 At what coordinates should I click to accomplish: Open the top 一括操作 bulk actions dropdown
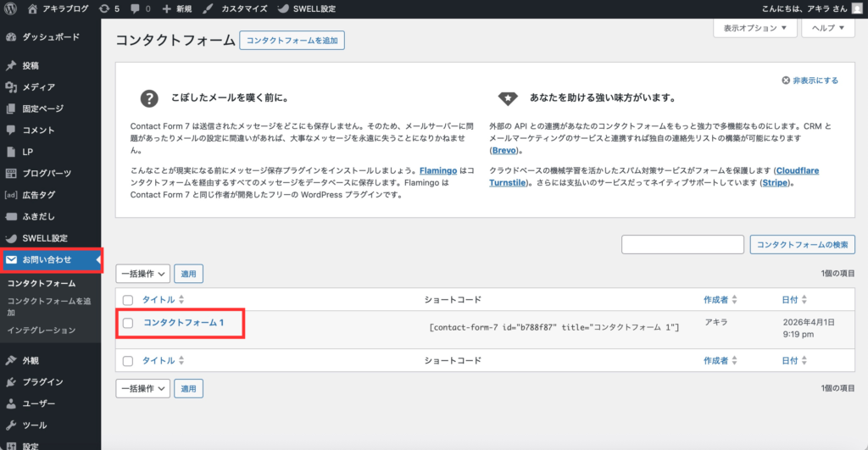pos(142,274)
